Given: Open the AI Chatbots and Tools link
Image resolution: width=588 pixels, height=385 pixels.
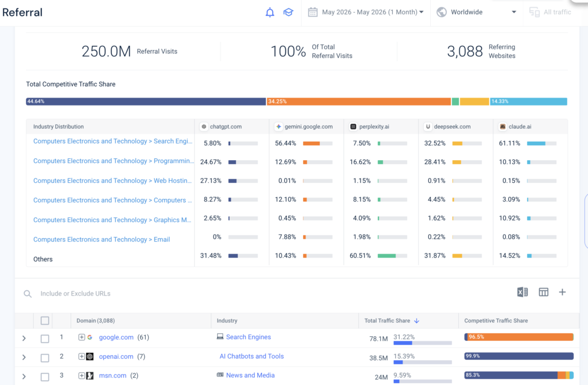Looking at the screenshot, I should (252, 356).
